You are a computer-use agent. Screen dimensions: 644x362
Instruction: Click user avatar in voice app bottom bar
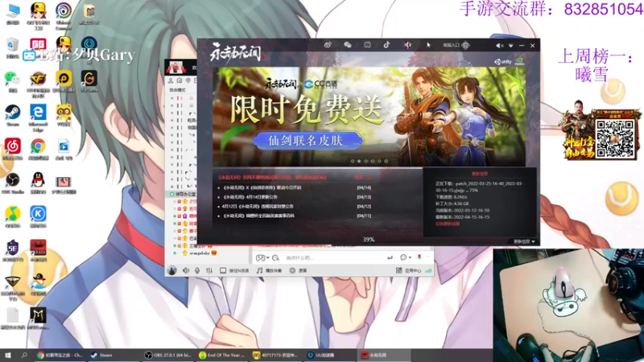coord(172,270)
